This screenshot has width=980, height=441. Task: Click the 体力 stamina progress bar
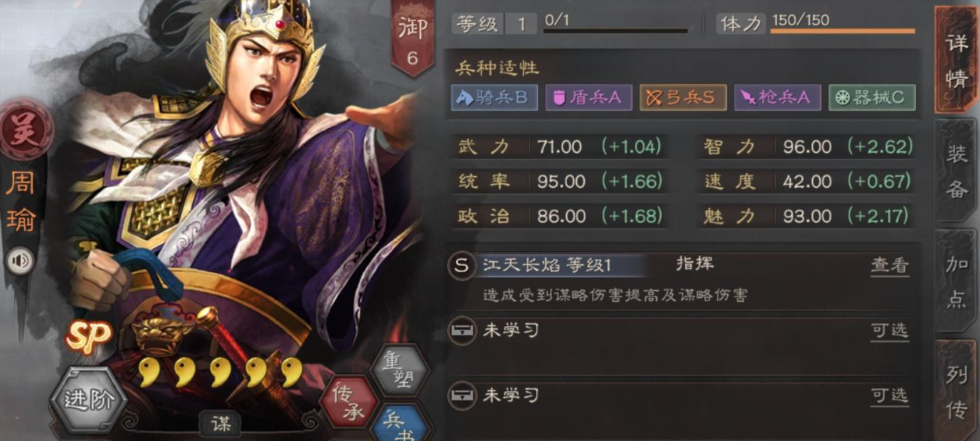pyautogui.click(x=843, y=31)
